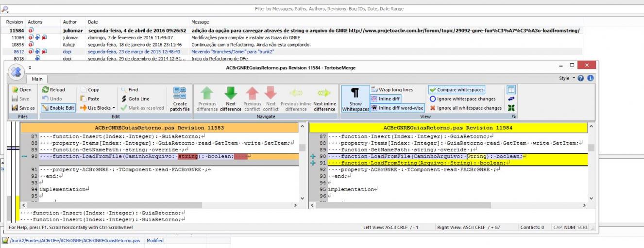This screenshot has height=248, width=644.
Task: Click Mark as resolved
Action: click(142, 108)
